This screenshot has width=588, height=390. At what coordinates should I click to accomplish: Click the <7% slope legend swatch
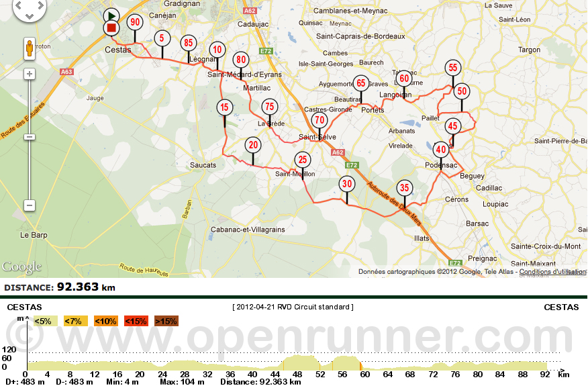[75, 322]
